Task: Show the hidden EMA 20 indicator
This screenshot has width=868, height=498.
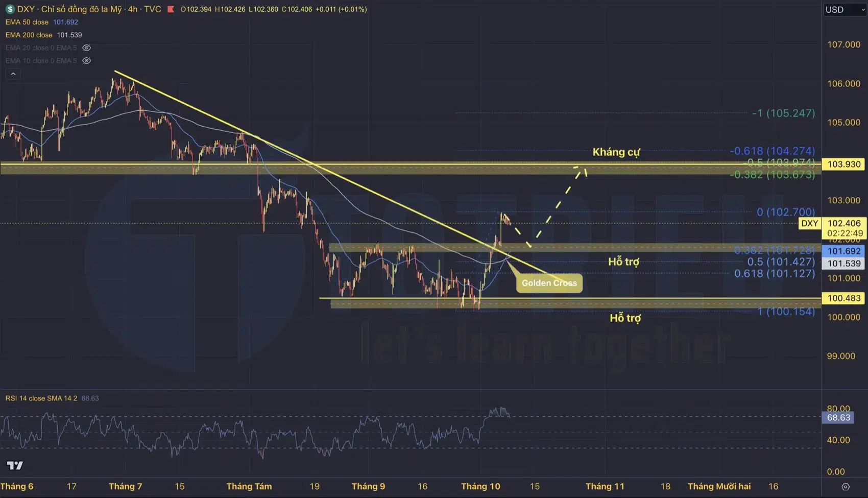Action: pos(87,48)
